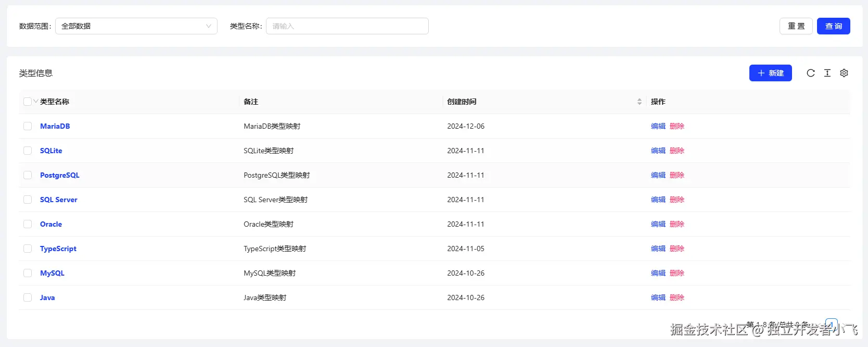Click the TypeScript类型映射 remark cell

(275, 249)
